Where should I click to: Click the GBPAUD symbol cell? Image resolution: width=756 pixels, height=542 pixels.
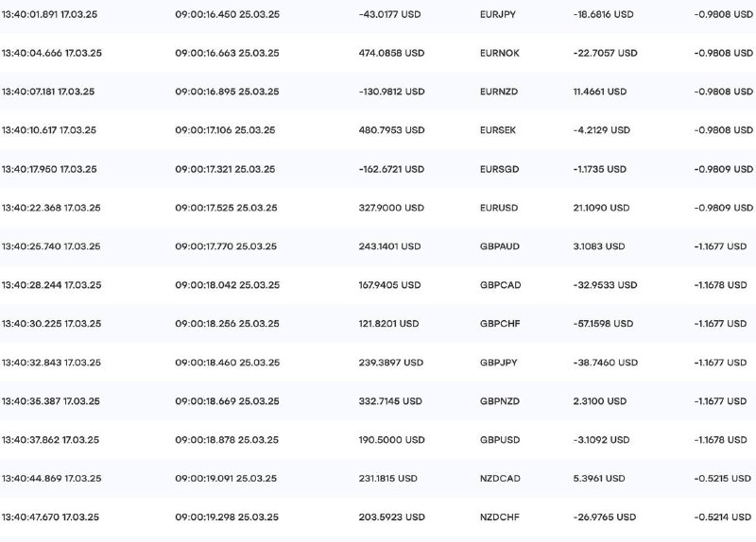[x=500, y=246]
